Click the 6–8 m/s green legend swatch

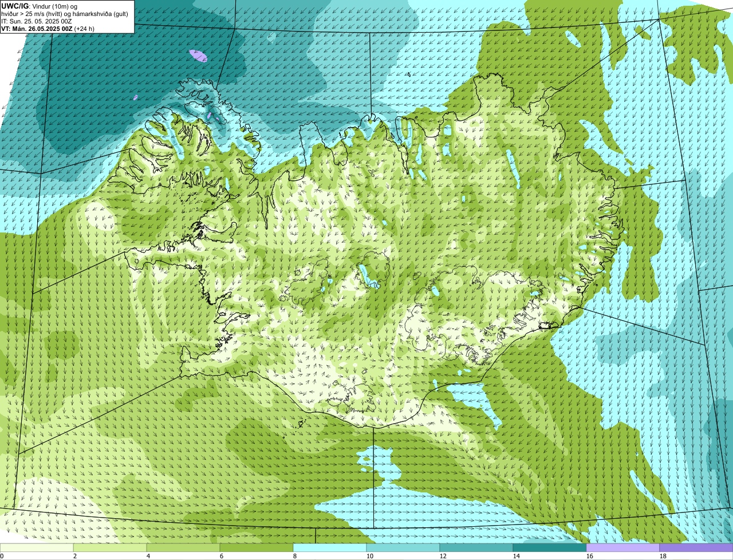click(257, 547)
